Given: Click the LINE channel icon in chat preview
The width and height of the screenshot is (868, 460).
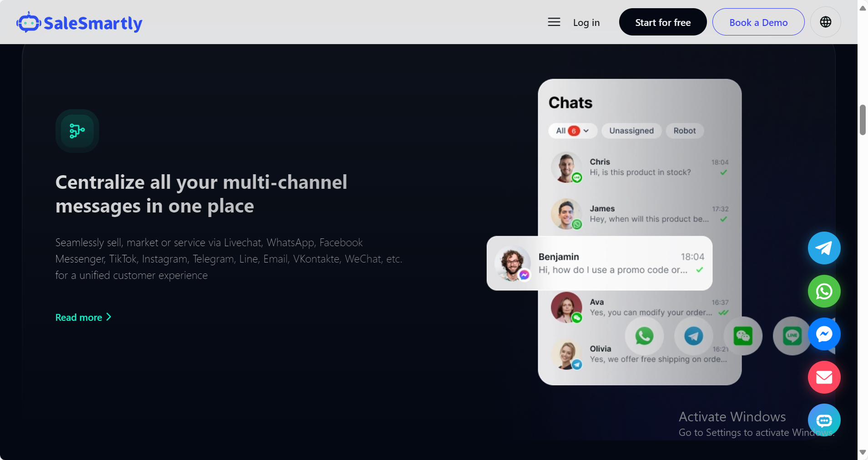Looking at the screenshot, I should coord(792,336).
